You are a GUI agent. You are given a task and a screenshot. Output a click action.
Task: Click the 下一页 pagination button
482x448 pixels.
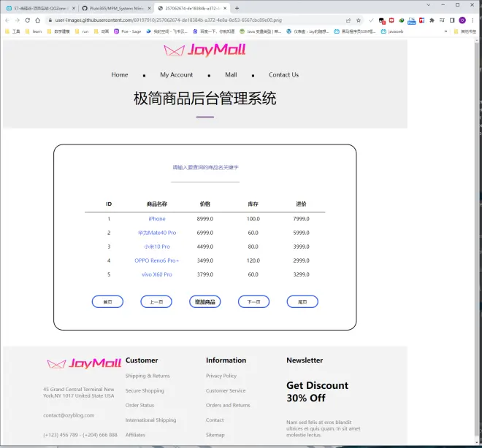click(x=253, y=302)
